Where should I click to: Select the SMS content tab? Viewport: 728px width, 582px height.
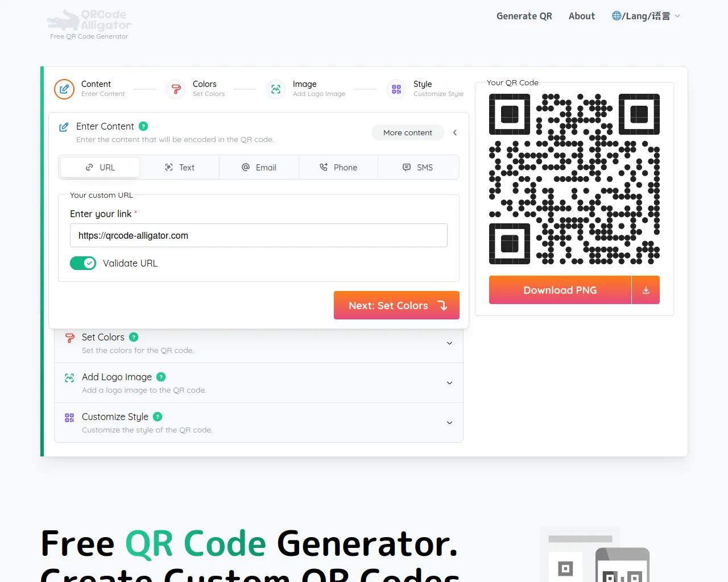(418, 167)
